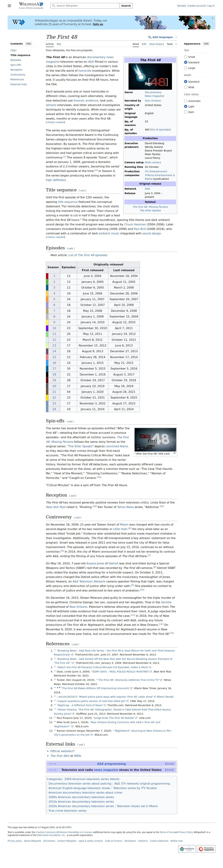Viewport: 223px width, 868px height.
Task: Open citation 13 superscript link
Action: point(171,633)
